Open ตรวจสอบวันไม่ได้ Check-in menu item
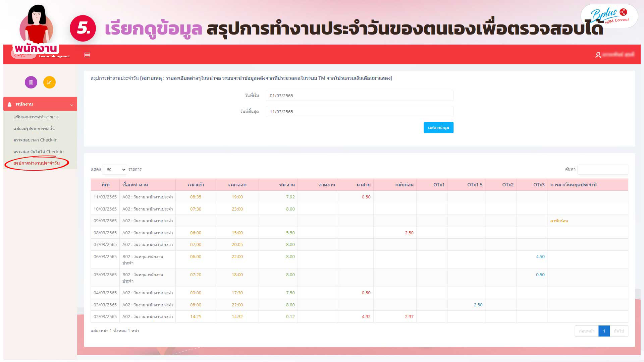The width and height of the screenshot is (644, 362). point(38,152)
